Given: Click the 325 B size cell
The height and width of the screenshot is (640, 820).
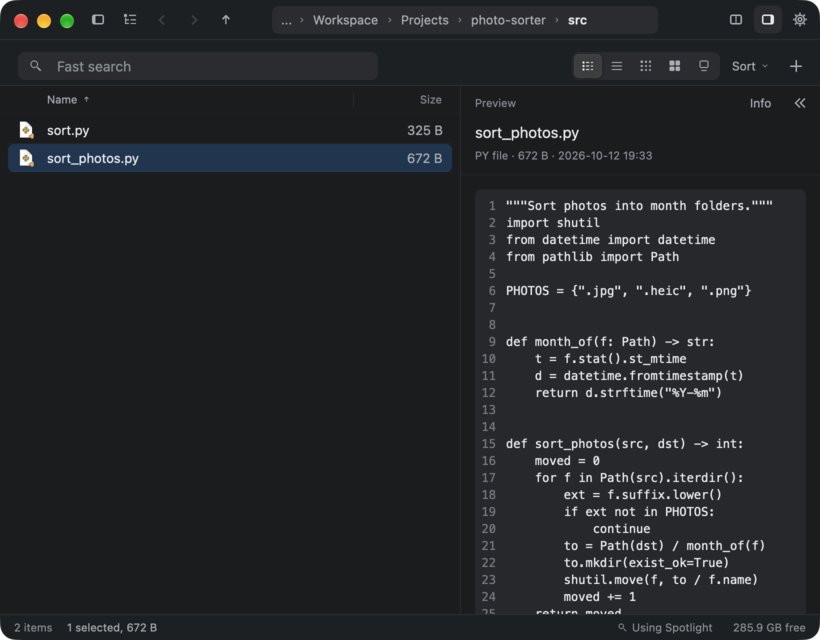Looking at the screenshot, I should tap(425, 130).
